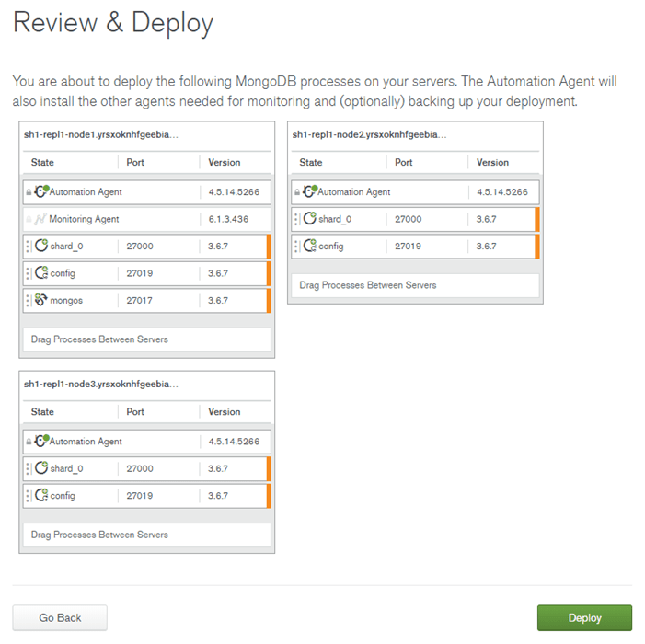The height and width of the screenshot is (644, 645).
Task: Click the Deploy button
Action: [584, 617]
